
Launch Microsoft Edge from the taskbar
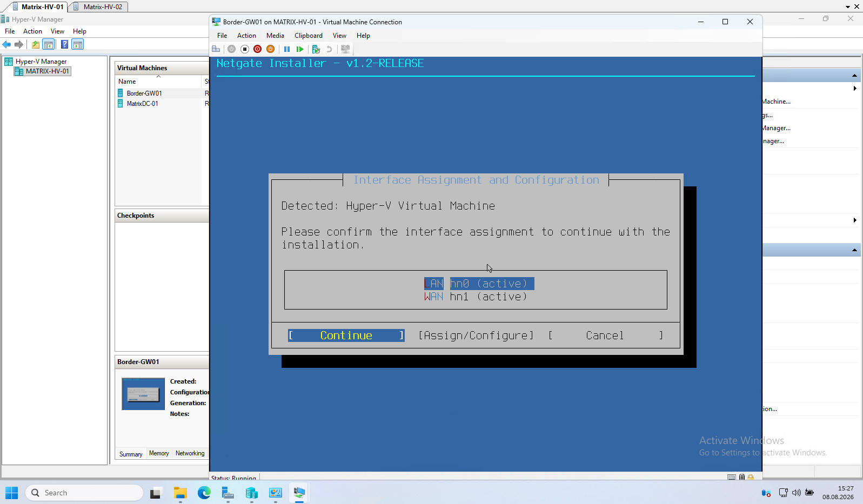(x=204, y=493)
